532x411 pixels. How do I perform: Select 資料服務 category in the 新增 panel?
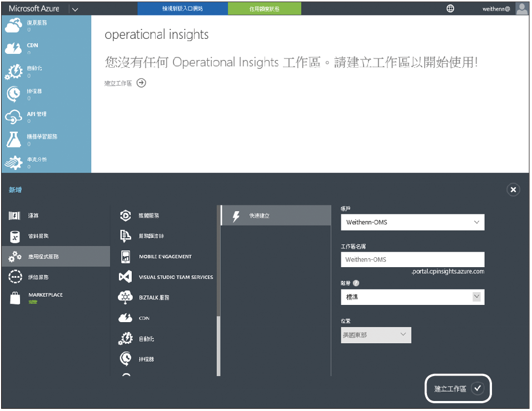tap(56, 236)
